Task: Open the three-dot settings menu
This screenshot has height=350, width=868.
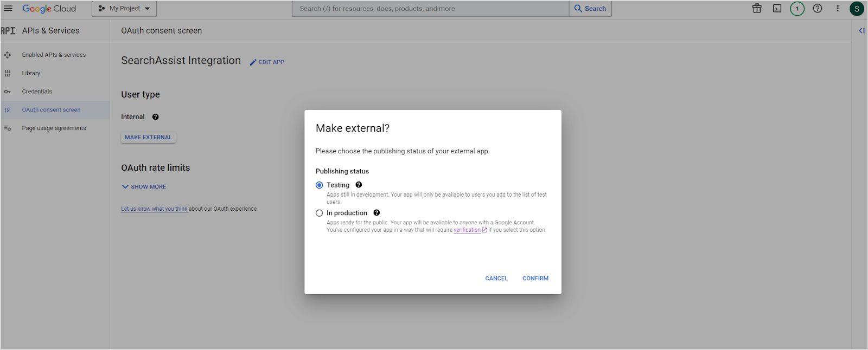Action: point(838,9)
